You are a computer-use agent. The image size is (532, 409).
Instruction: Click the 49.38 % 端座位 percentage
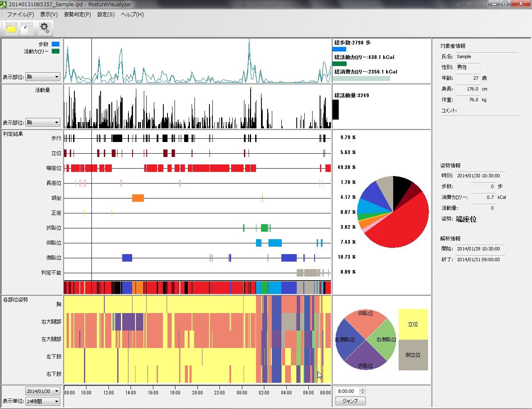[x=347, y=167]
